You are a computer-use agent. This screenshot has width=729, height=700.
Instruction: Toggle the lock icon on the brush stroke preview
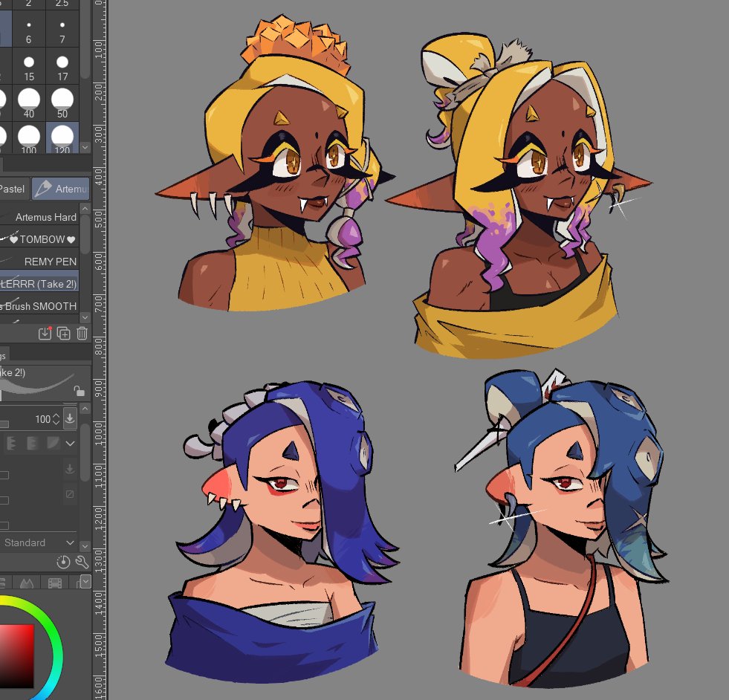80,391
